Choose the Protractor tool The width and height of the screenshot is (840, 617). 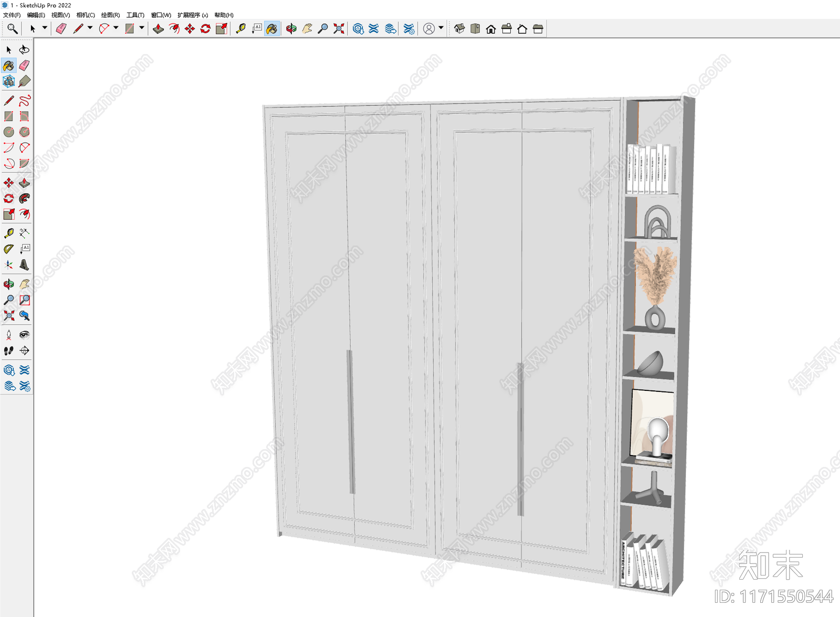click(9, 249)
